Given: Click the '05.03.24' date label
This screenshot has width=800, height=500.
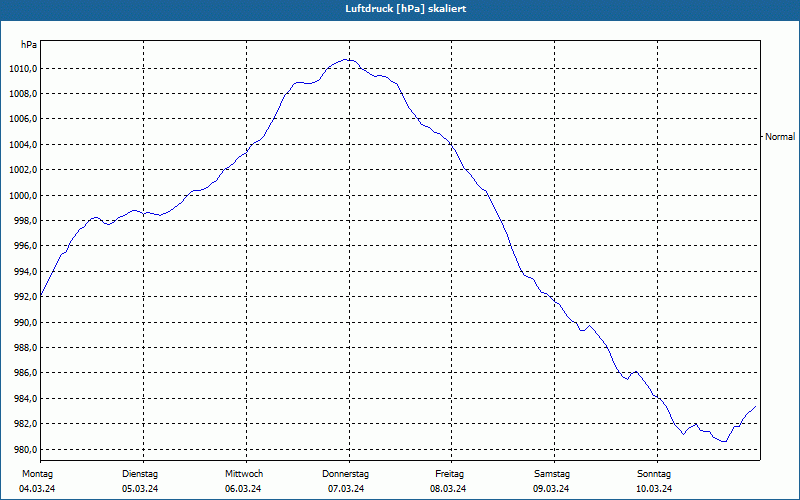Looking at the screenshot, I should point(140,489).
